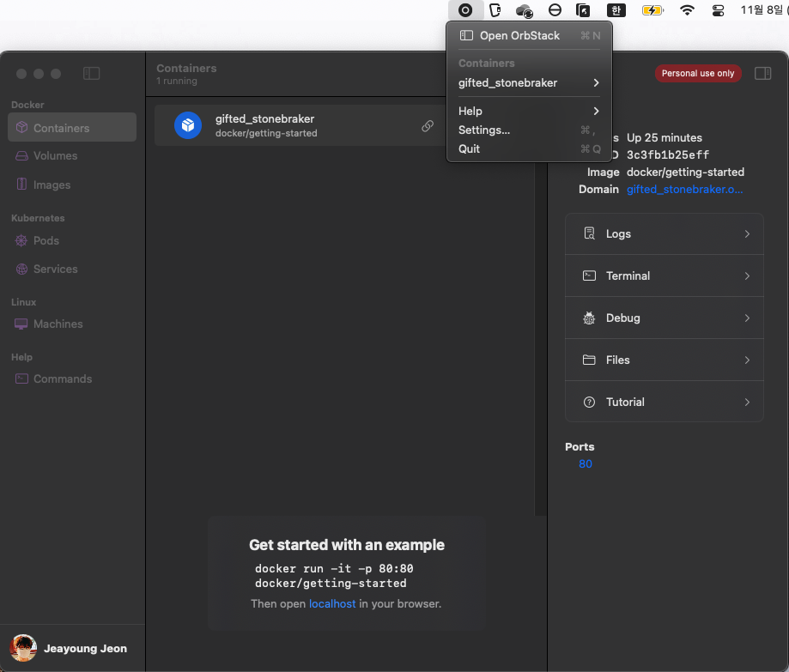
Task: Choose Open OrbStack from the menu
Action: (530, 36)
